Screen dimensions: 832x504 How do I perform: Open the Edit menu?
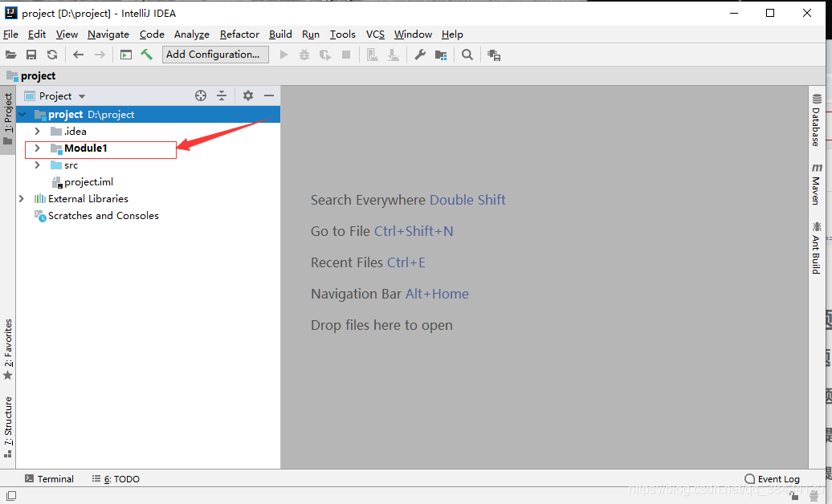(37, 34)
